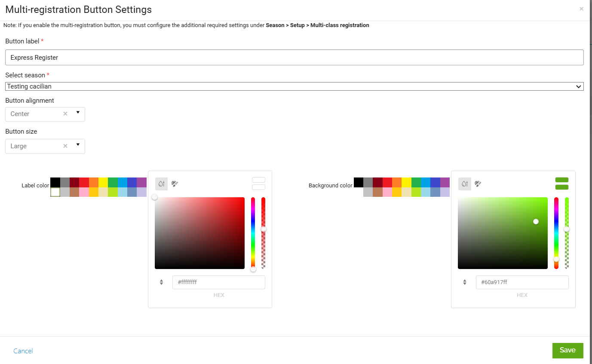Screen dimensions: 592x364
Task: Click the hue slider in Background color picker
Action: coord(556,232)
